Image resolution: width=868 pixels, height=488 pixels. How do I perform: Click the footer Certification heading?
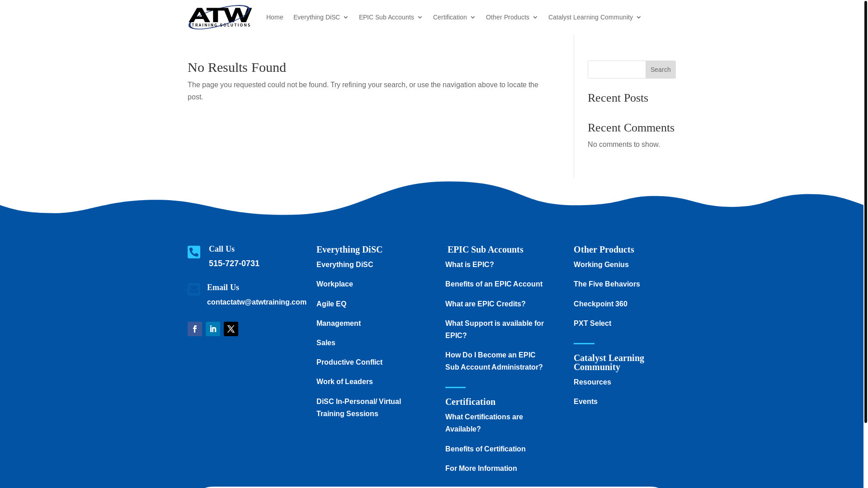470,402
